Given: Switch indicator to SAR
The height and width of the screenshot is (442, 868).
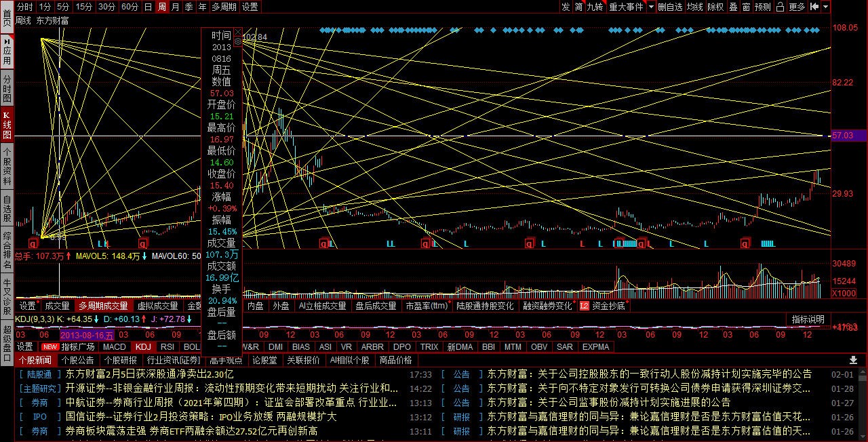Looking at the screenshot, I should [564, 346].
